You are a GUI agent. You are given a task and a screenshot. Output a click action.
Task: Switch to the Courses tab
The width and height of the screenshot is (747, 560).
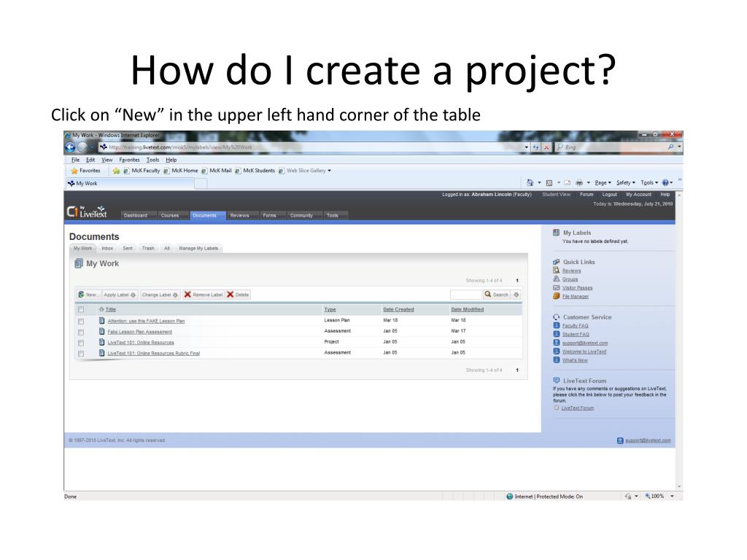169,216
